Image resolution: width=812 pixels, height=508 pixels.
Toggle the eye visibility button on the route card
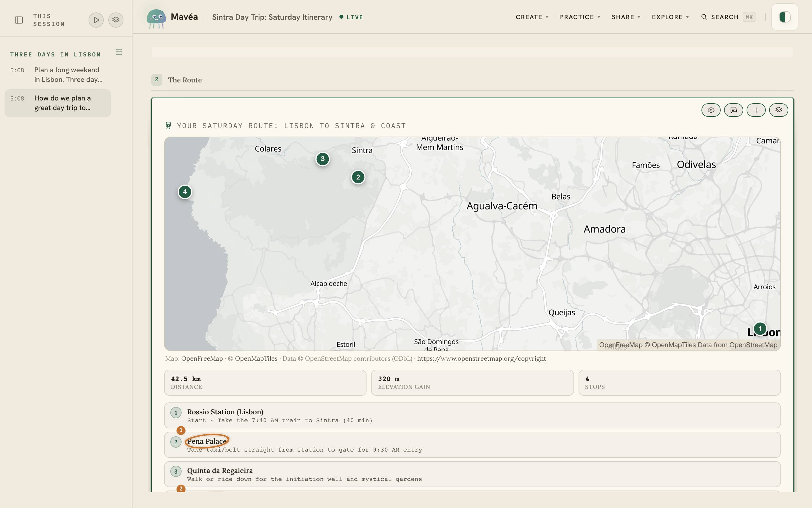(711, 110)
